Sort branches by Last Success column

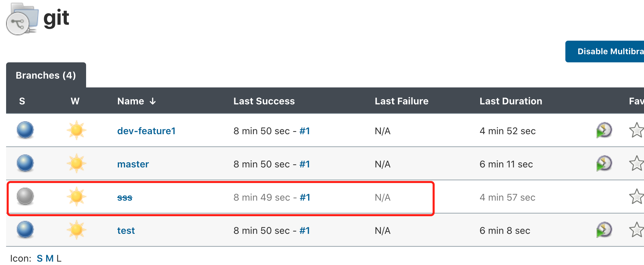pos(264,101)
